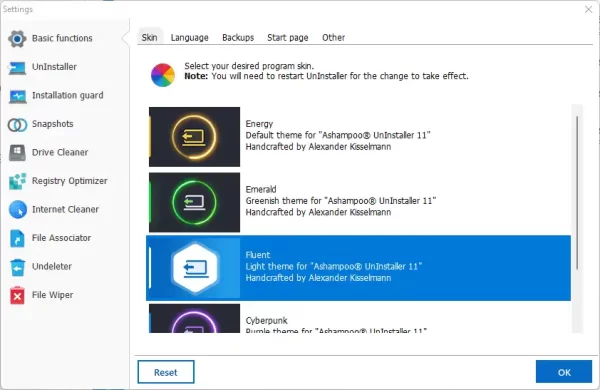Click "Greenish theme" description line
The height and width of the screenshot is (390, 600).
point(341,201)
